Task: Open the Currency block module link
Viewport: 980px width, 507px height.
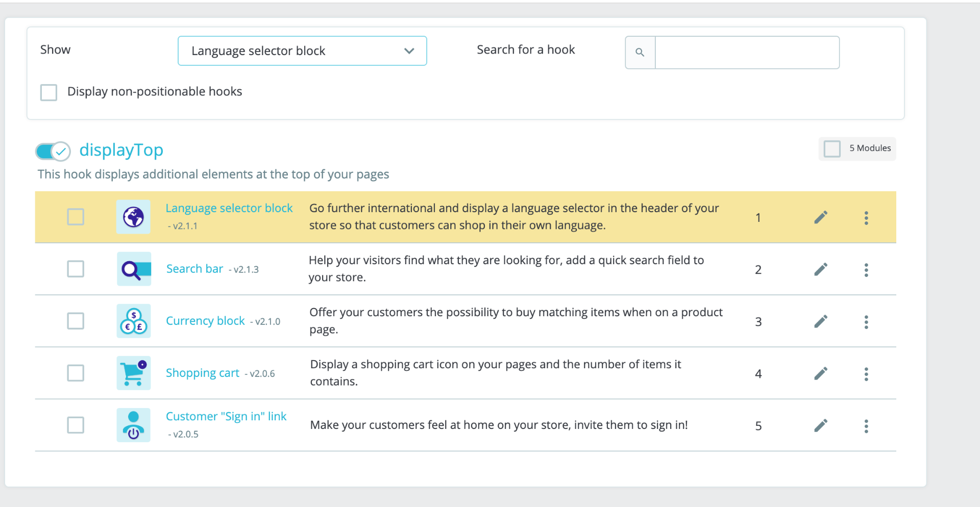Action: click(205, 321)
